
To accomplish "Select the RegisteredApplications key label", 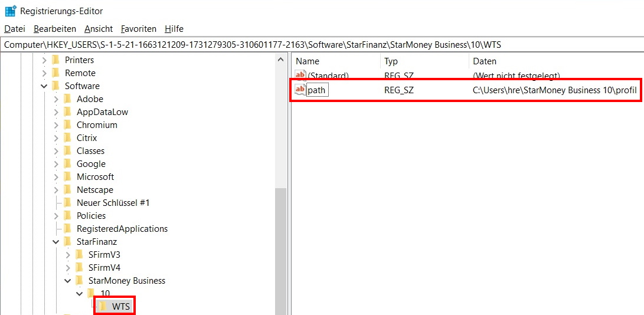I will tap(122, 229).
